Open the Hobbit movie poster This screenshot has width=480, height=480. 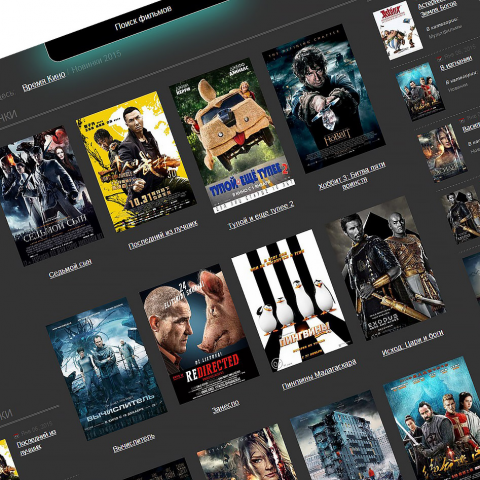324,98
